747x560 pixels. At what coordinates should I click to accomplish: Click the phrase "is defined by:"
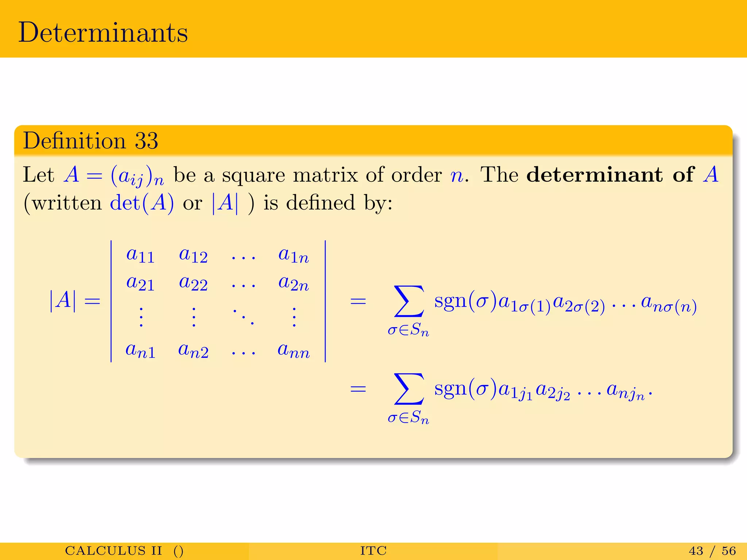tap(328, 203)
